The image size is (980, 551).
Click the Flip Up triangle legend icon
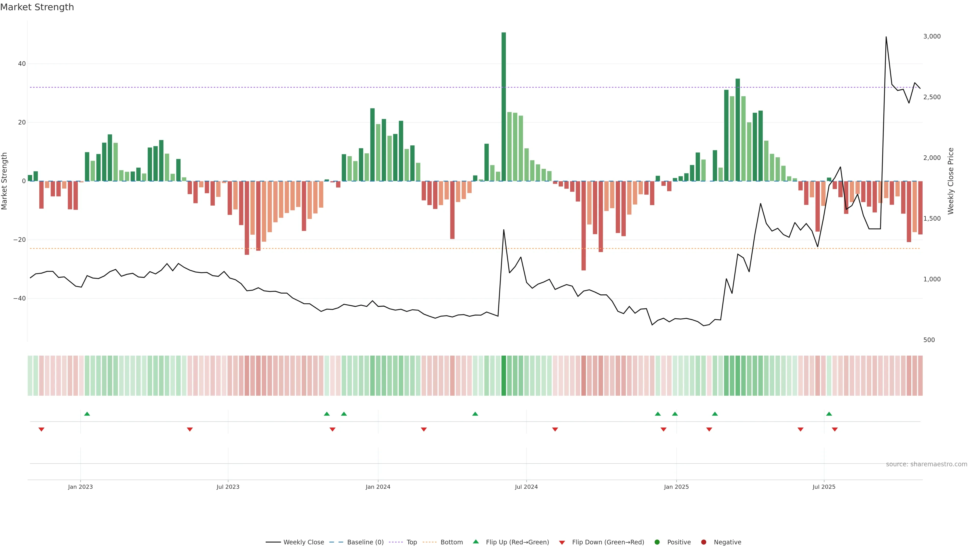point(475,542)
